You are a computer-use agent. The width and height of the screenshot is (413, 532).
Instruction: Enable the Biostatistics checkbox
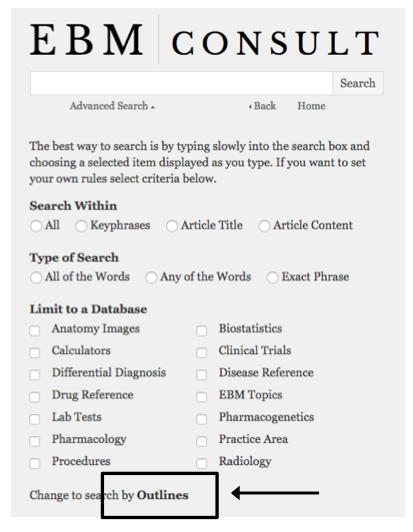coord(202,330)
